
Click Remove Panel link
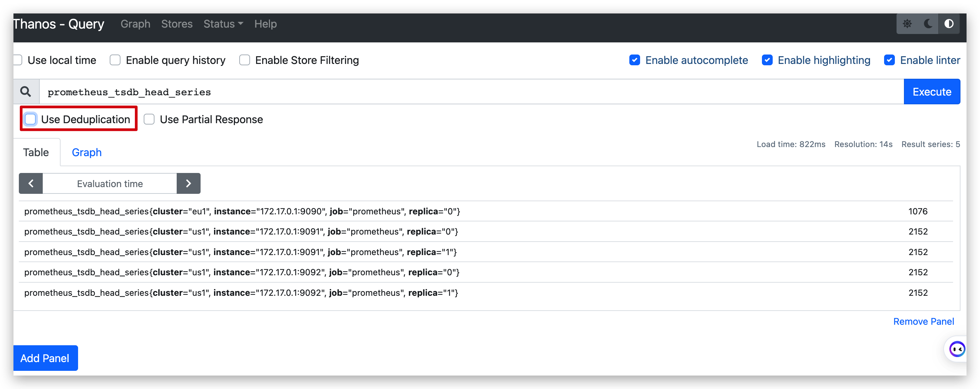coord(923,322)
